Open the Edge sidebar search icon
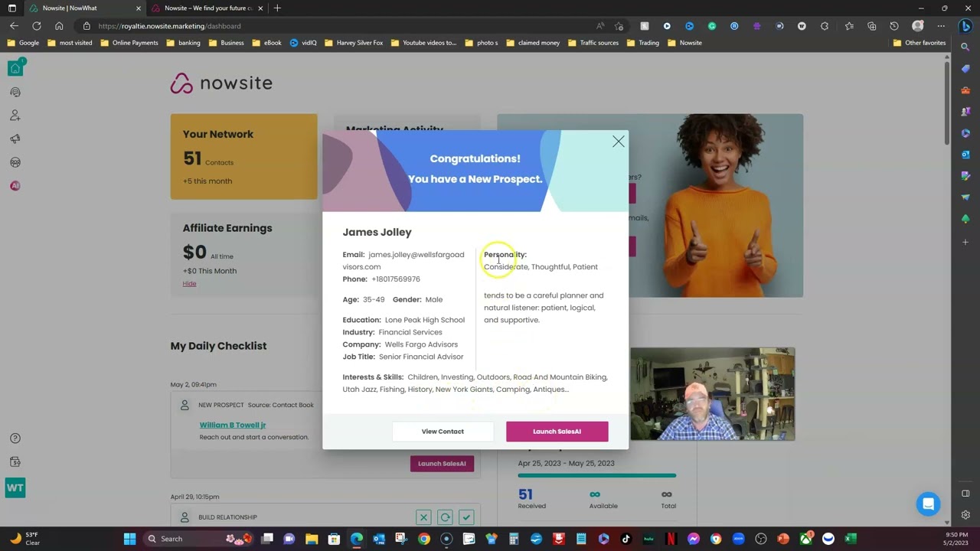980x551 pixels. [x=965, y=47]
